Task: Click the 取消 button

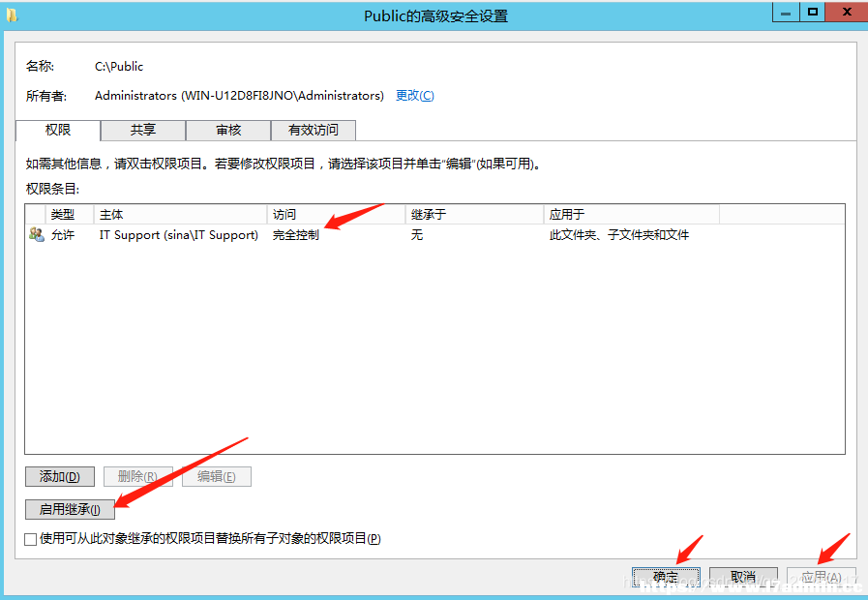Action: tap(743, 578)
